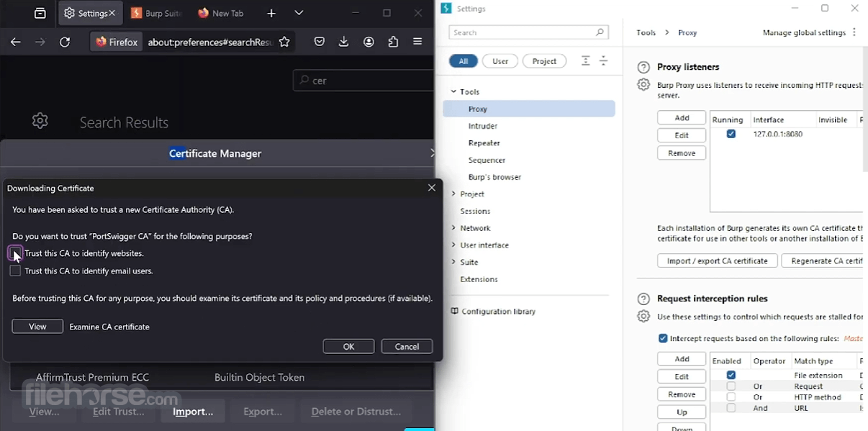
Task: Click Request interception rules gear icon
Action: (643, 316)
